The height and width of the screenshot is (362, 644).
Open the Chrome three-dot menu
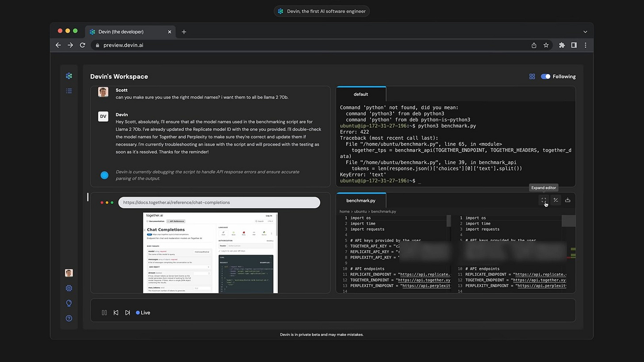click(585, 45)
